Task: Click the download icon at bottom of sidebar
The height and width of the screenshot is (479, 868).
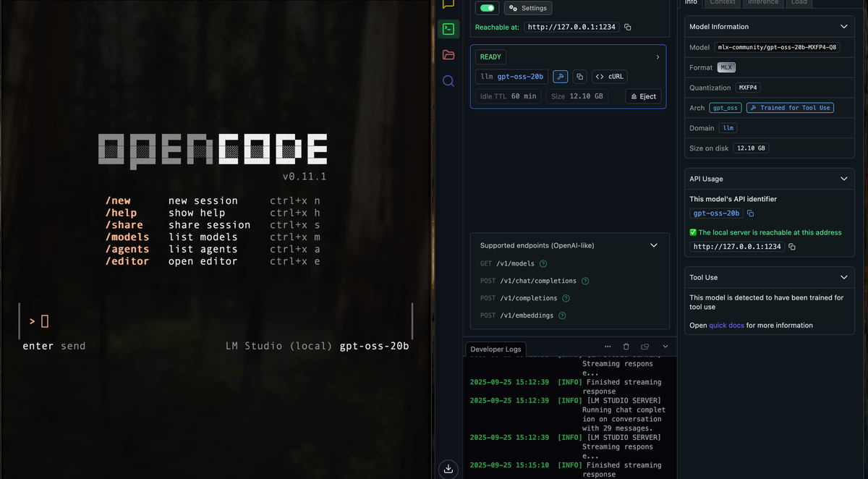Action: click(x=448, y=469)
